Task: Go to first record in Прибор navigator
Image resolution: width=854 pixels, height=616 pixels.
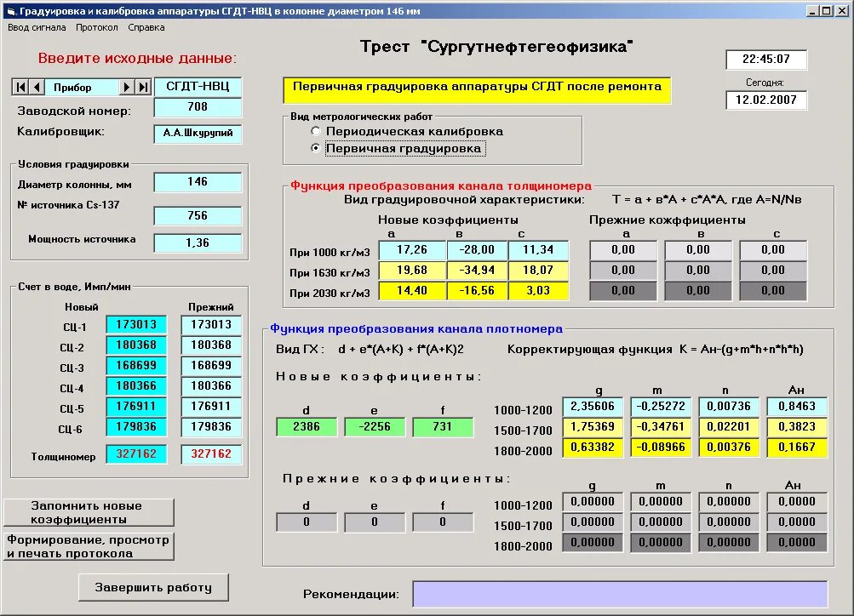Action: 20,87
